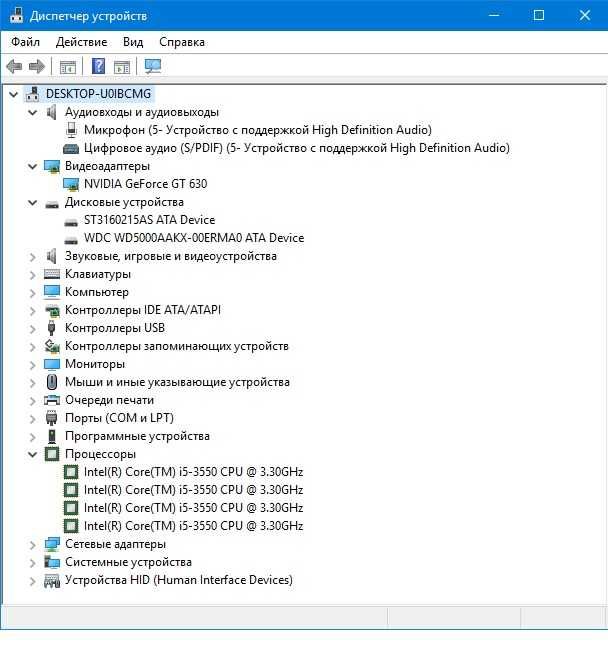
Task: Select Устройства HID (Human Interface Devices) label
Action: [x=179, y=580]
